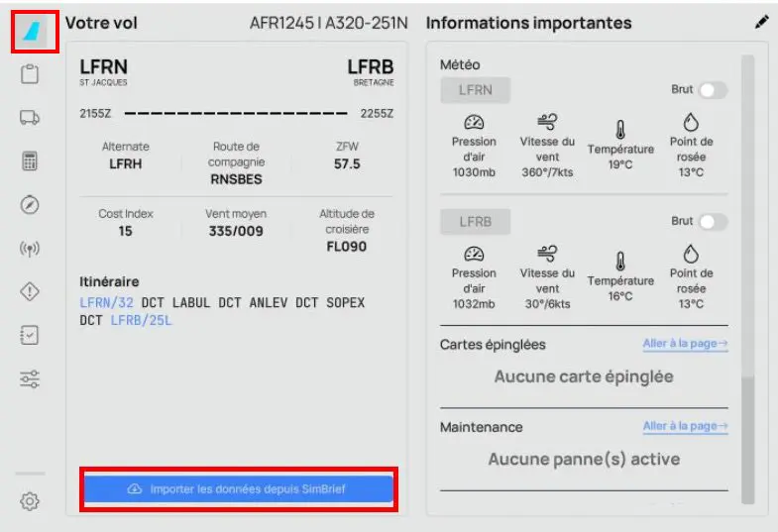This screenshot has height=532, width=778.
Task: Click the pencil edit icon for Informations importantes
Action: point(761,22)
